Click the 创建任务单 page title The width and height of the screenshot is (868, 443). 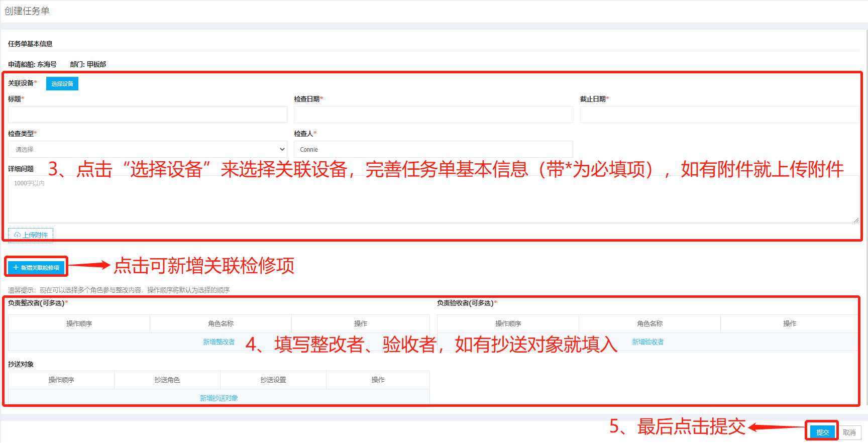[27, 11]
